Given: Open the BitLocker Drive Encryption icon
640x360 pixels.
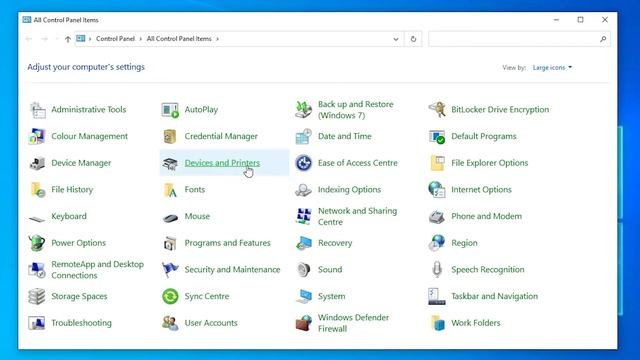Looking at the screenshot, I should [437, 110].
